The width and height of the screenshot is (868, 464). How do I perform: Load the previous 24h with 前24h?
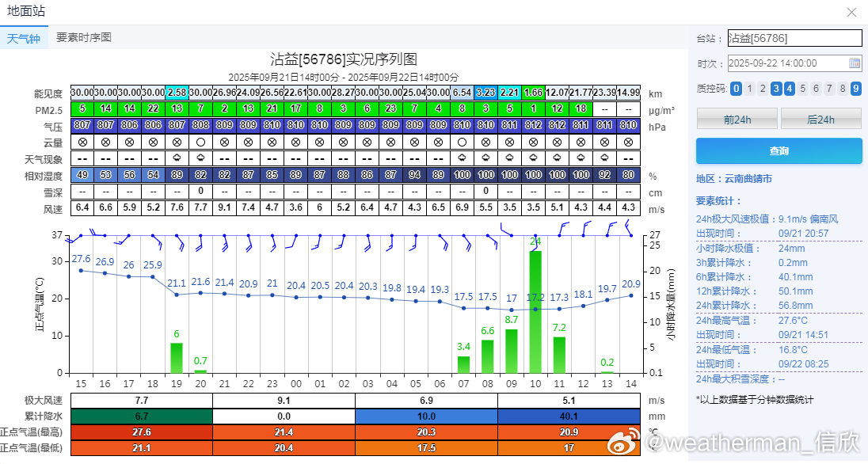(x=737, y=119)
